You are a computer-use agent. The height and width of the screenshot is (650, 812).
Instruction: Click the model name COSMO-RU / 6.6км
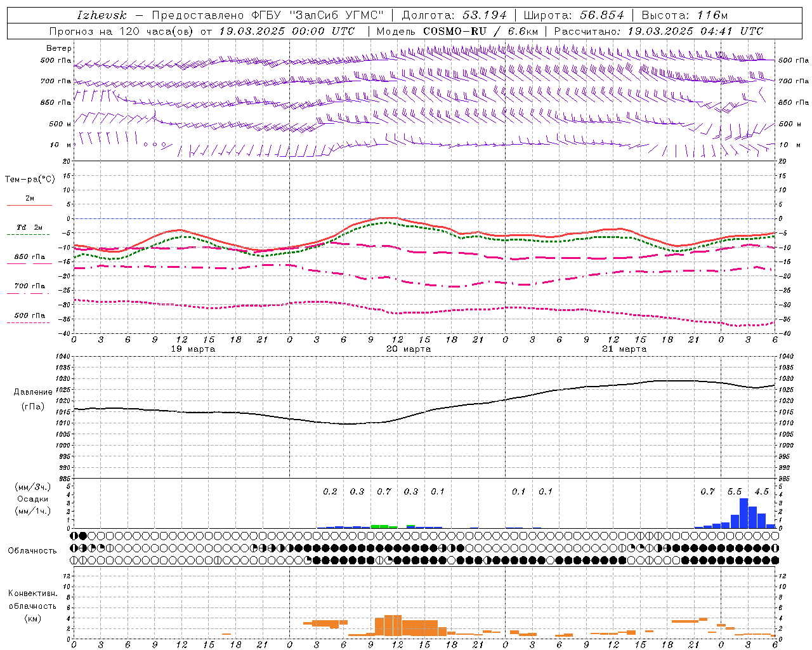(481, 31)
